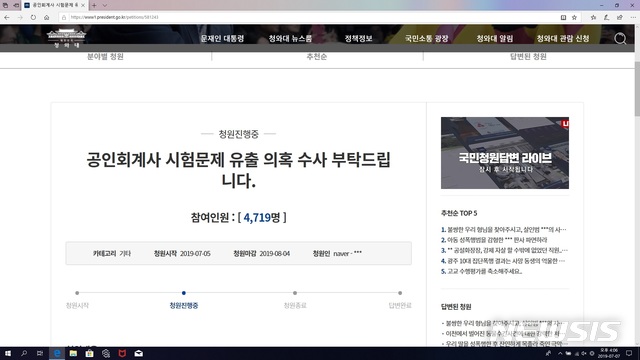
Task: Open the Action Center notifications icon
Action: pyautogui.click(x=629, y=353)
